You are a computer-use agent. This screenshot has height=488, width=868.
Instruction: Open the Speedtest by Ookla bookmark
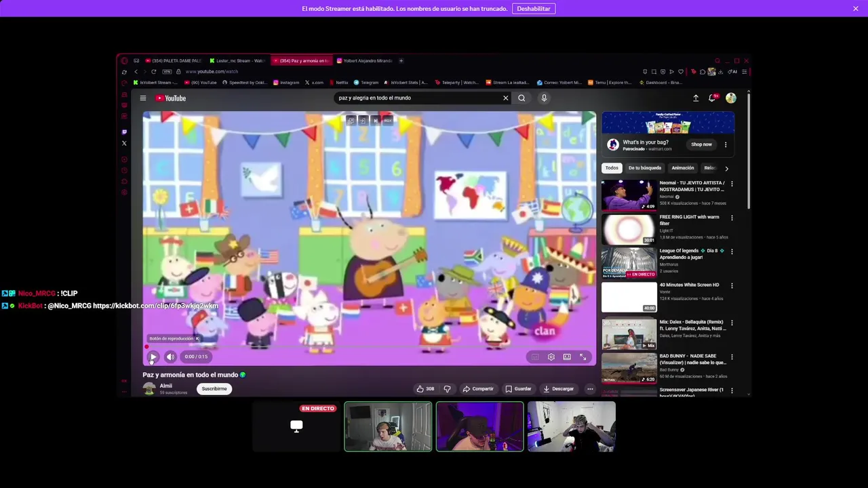click(244, 83)
